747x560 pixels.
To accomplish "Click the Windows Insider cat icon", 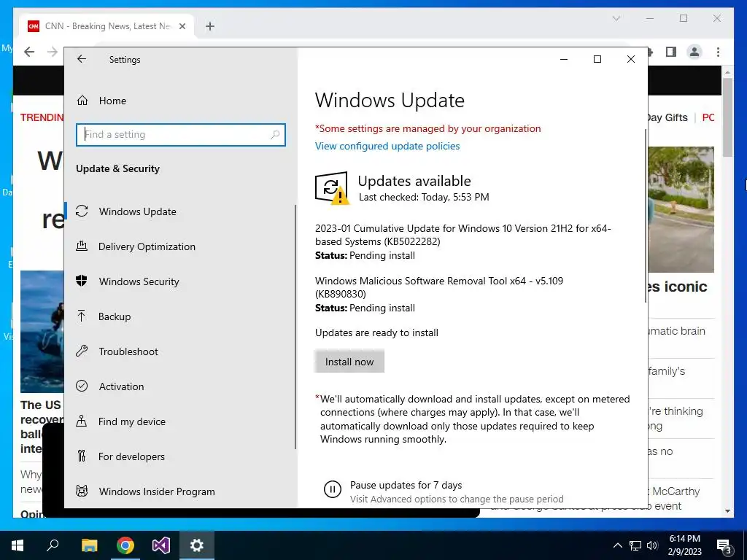I will [82, 491].
